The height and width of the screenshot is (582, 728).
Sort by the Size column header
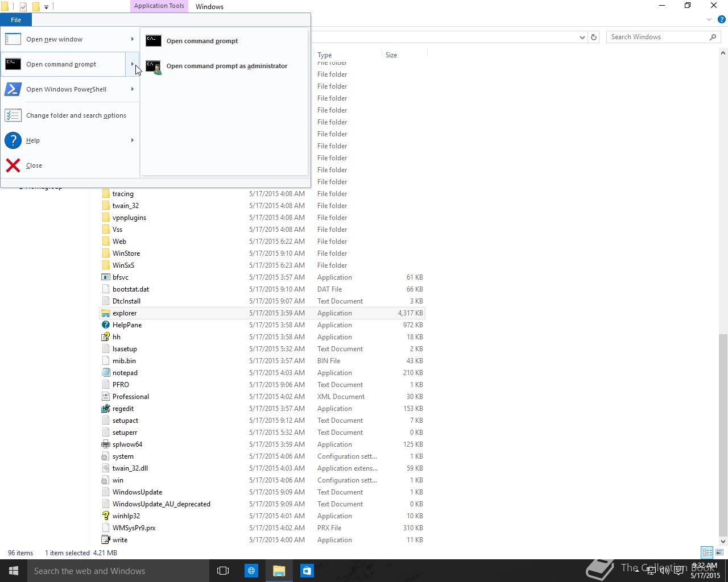[404, 55]
